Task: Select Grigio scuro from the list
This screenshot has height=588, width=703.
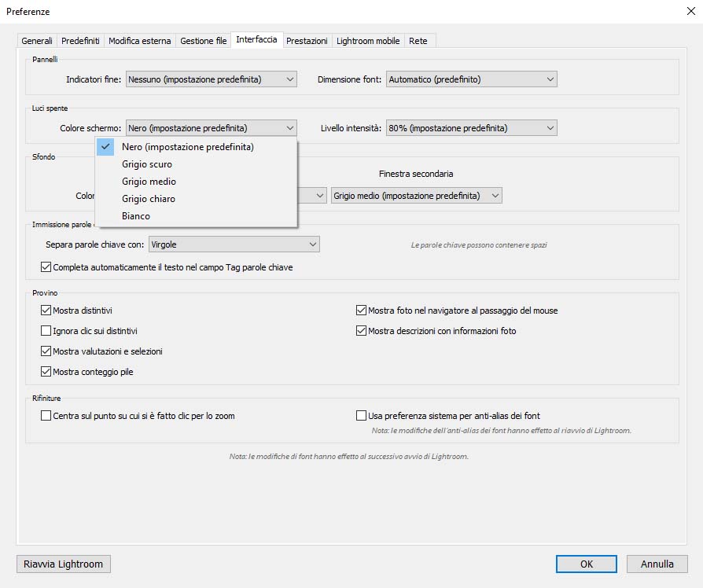Action: point(147,164)
